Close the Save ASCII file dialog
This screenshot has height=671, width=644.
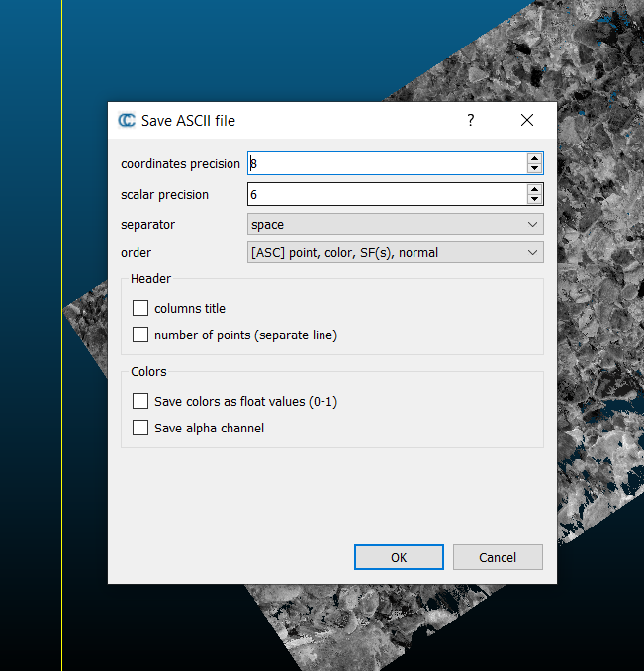pyautogui.click(x=527, y=120)
